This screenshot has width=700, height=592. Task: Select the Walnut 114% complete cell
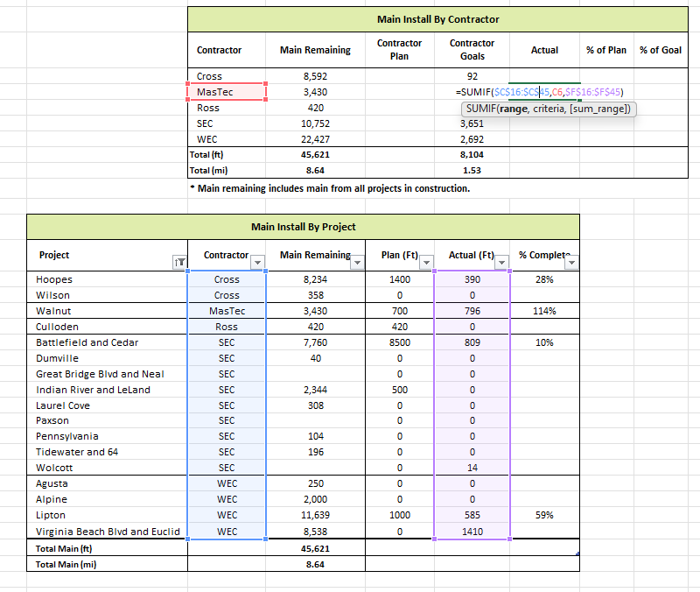tap(544, 311)
